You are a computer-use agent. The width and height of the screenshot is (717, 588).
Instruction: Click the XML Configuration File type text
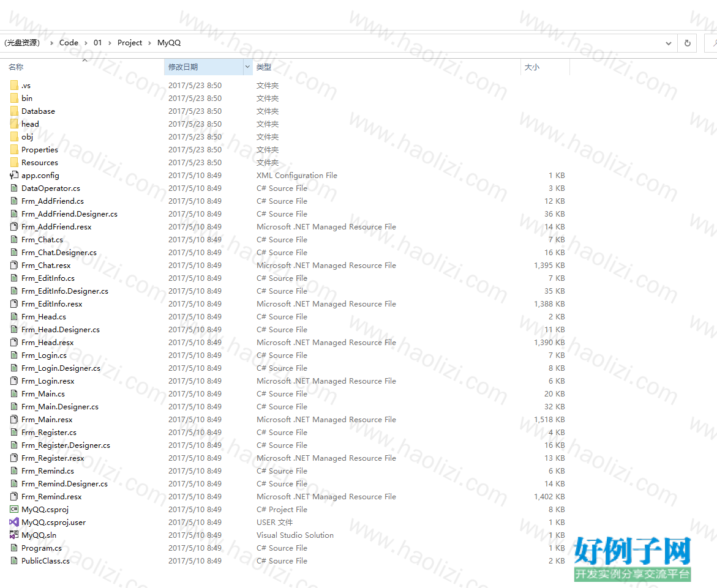pos(297,175)
